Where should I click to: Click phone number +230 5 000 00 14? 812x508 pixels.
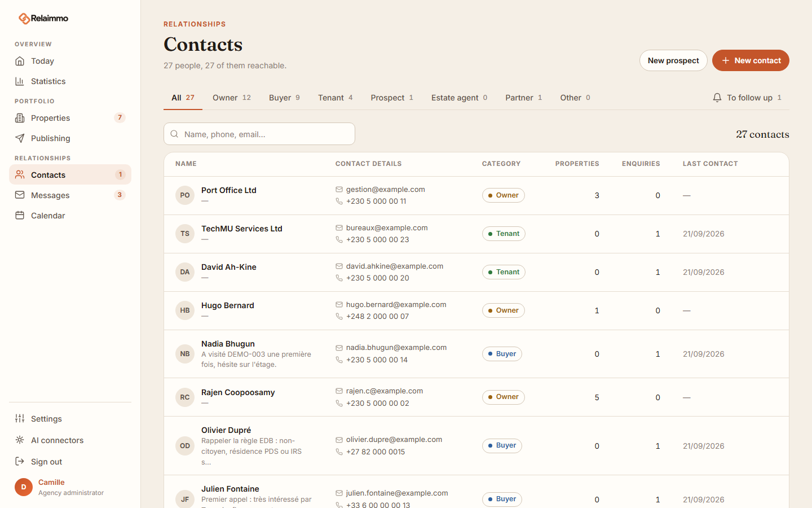pos(377,360)
